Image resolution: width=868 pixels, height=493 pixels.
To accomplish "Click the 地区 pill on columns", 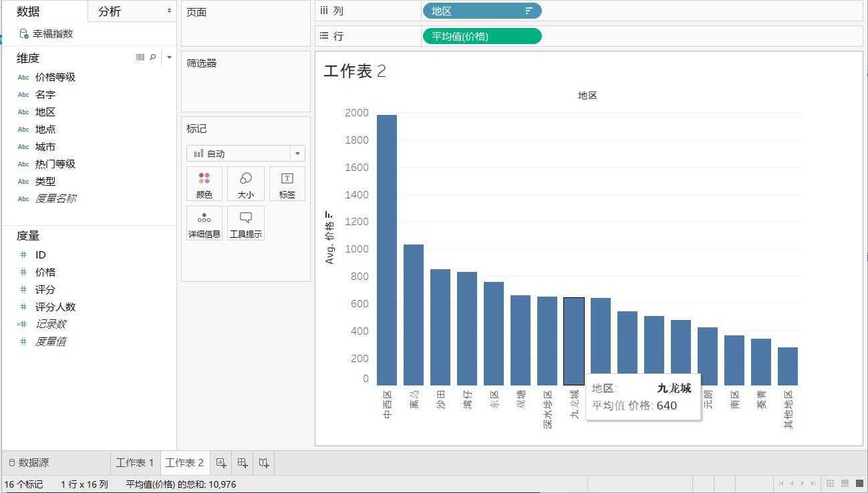I will coord(482,11).
